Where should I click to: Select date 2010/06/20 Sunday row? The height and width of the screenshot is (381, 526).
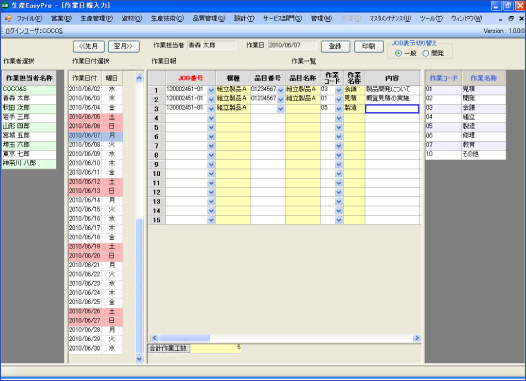point(95,256)
